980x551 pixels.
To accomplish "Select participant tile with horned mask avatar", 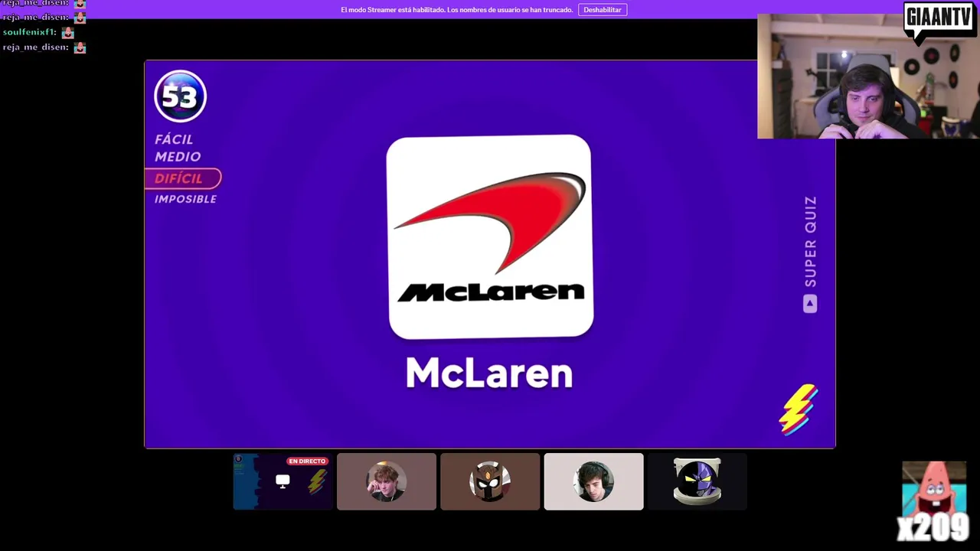I will coord(490,481).
